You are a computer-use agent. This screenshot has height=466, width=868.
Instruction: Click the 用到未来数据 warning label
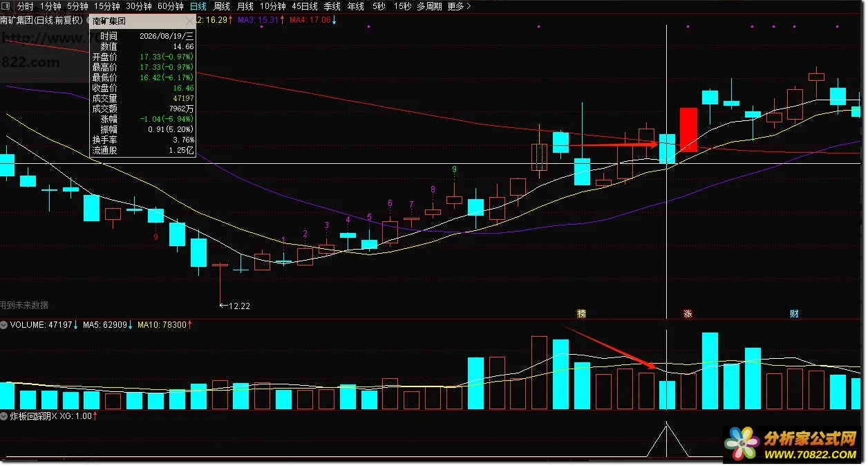[x=24, y=305]
